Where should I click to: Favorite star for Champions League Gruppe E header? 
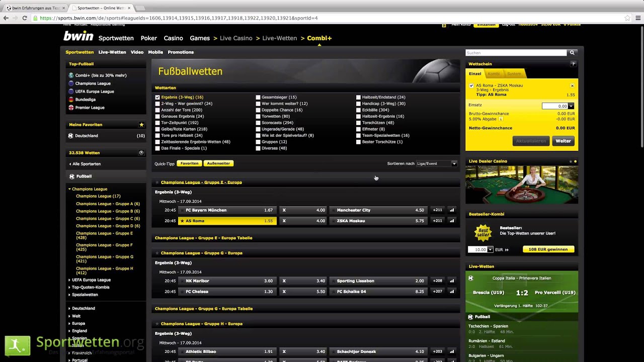click(x=157, y=183)
